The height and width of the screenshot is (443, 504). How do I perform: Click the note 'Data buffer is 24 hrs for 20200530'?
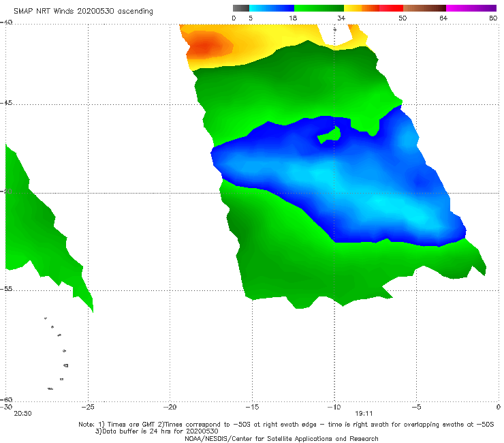157,431
